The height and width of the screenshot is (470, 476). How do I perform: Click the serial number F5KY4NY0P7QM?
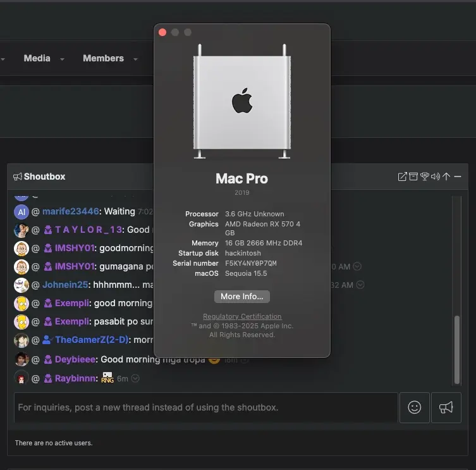251,263
